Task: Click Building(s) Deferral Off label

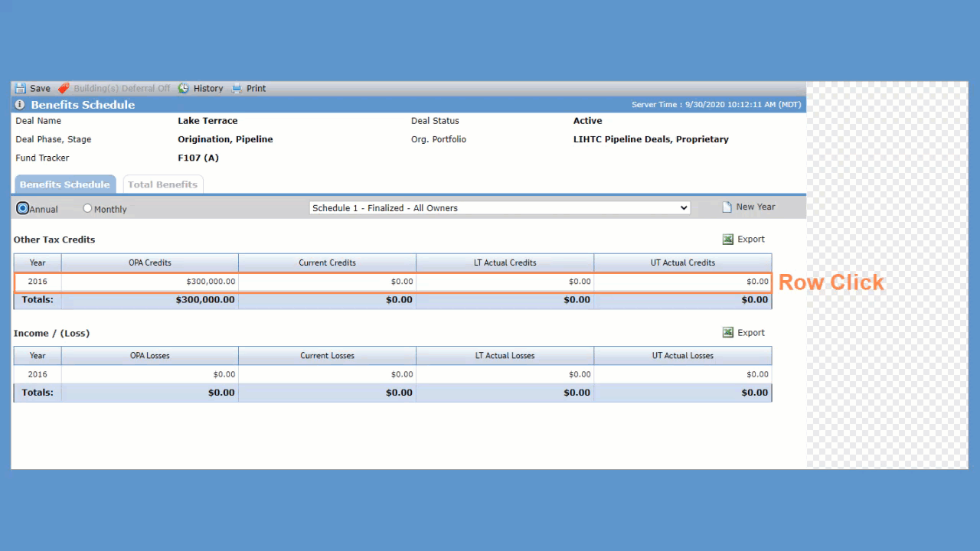Action: [122, 89]
